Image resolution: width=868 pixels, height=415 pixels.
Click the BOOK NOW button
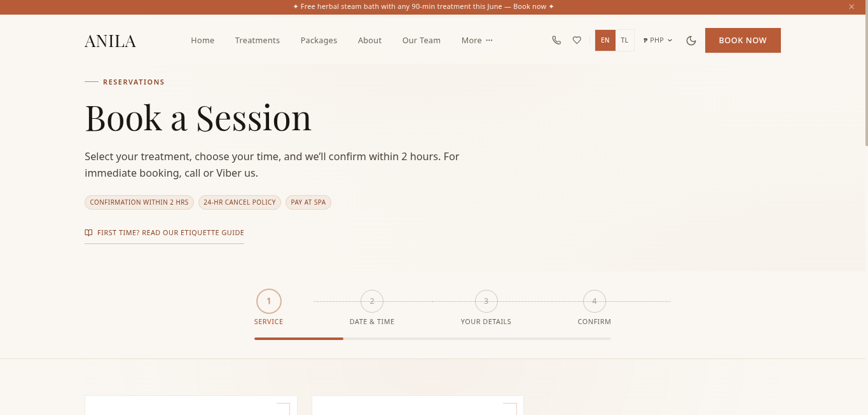(x=743, y=40)
